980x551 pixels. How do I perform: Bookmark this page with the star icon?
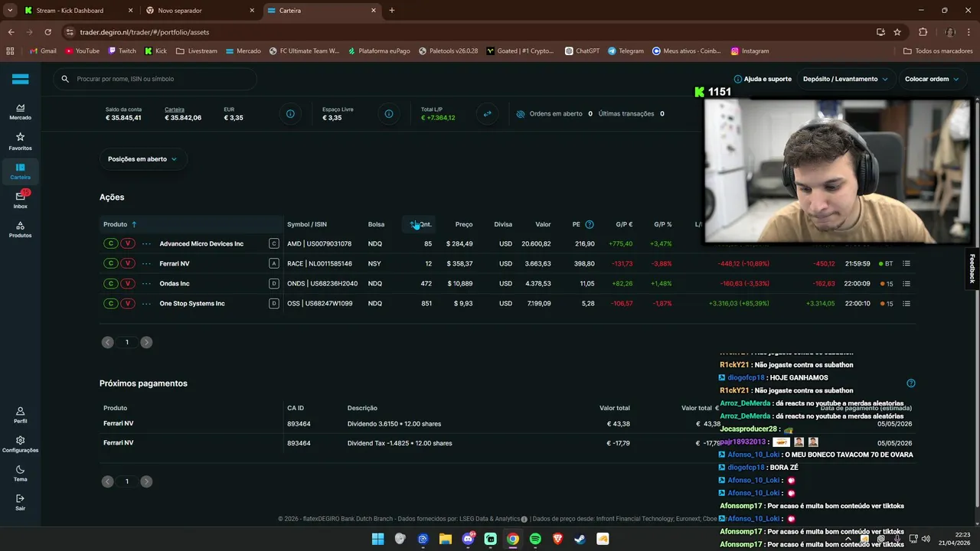coord(897,32)
